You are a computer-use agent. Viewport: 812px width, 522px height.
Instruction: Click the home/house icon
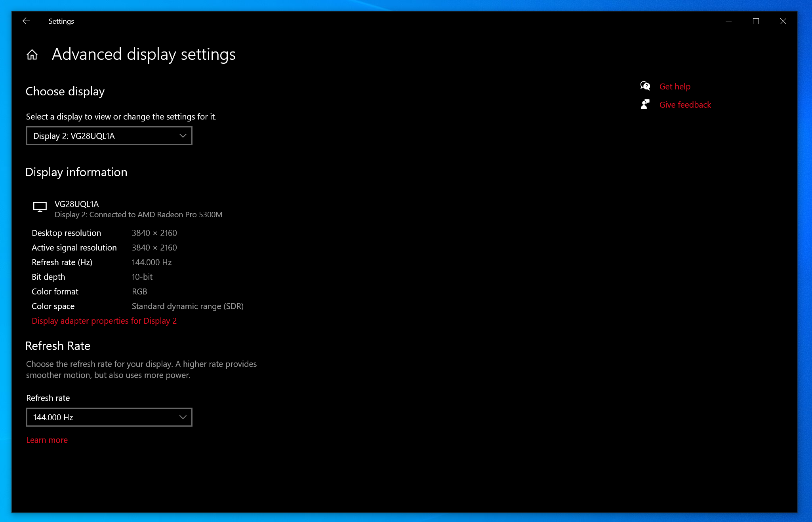[x=32, y=54]
